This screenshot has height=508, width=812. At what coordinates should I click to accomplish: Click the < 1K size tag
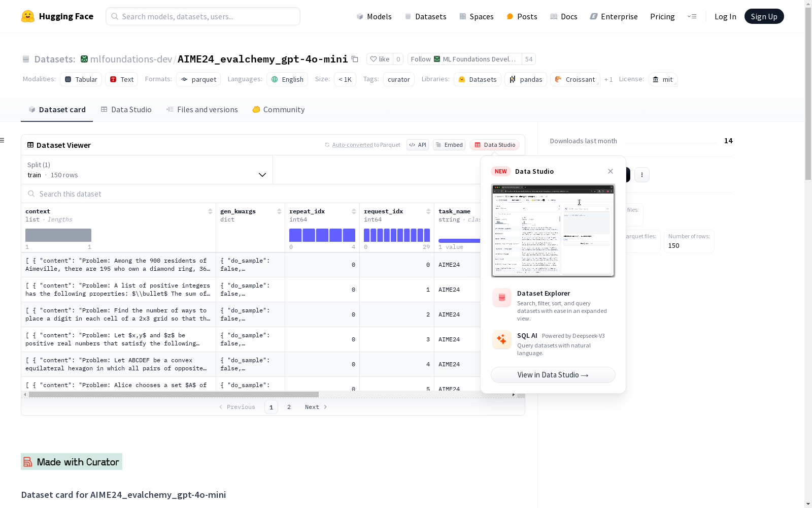point(345,79)
